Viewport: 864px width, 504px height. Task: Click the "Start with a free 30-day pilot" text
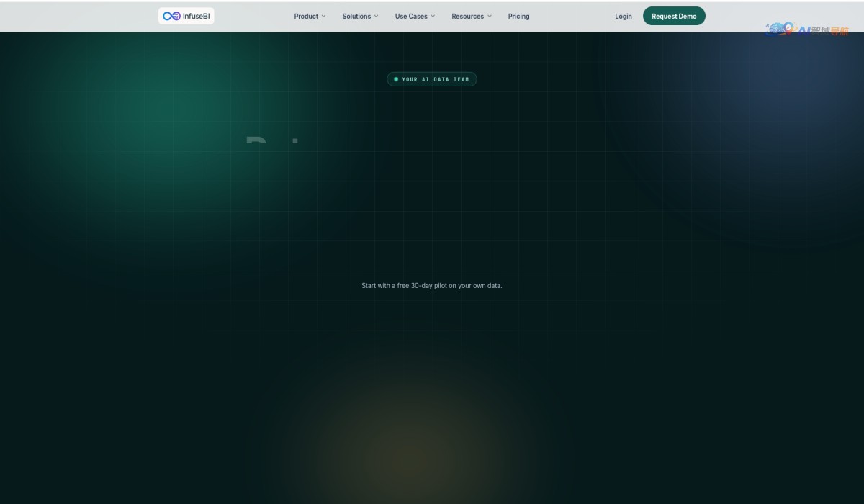coord(432,286)
